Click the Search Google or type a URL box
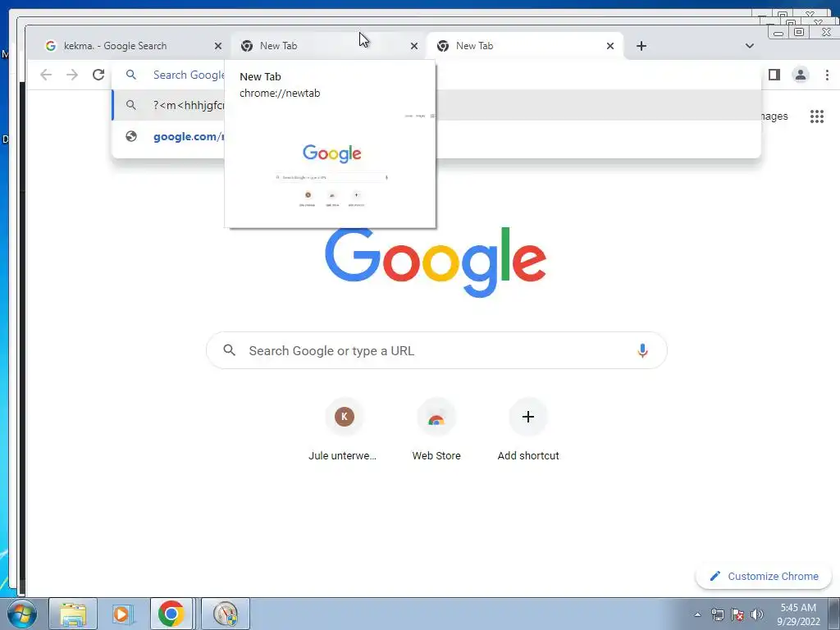The image size is (840, 630). point(436,351)
